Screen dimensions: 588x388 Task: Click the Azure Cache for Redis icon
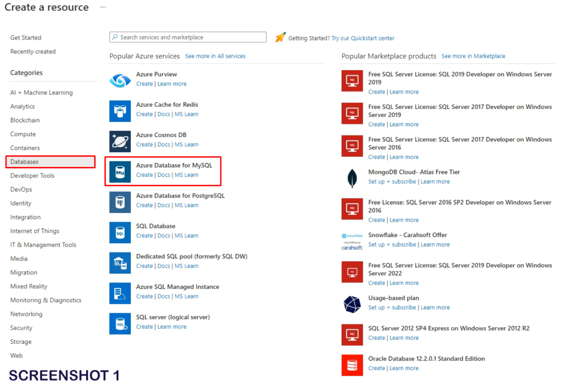coord(120,111)
